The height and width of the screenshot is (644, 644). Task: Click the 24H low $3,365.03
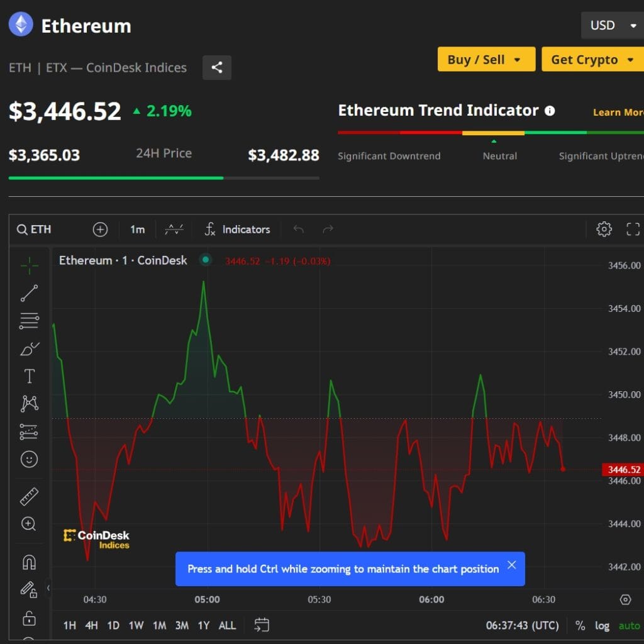point(45,155)
